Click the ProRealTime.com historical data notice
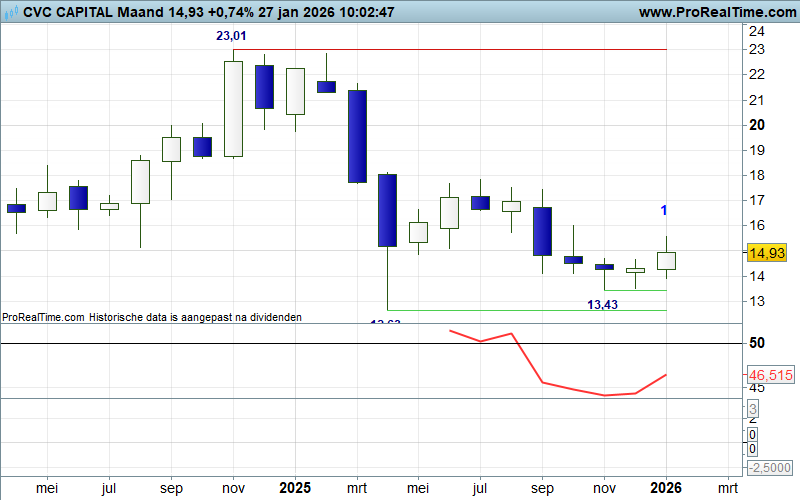The height and width of the screenshot is (500, 800). (152, 316)
